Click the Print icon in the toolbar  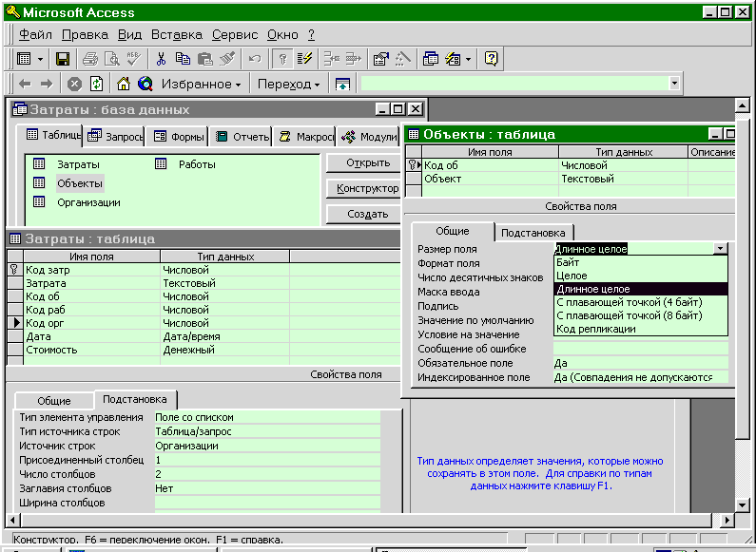[89, 59]
